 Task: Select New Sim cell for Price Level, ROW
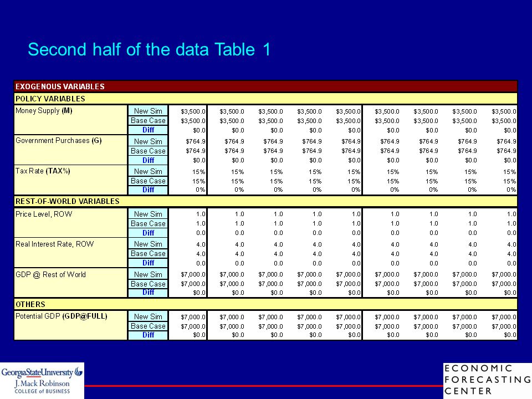pos(148,214)
